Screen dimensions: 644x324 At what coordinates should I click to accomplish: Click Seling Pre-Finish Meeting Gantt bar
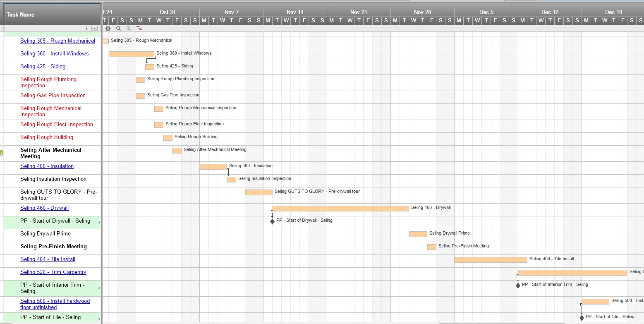(x=431, y=247)
